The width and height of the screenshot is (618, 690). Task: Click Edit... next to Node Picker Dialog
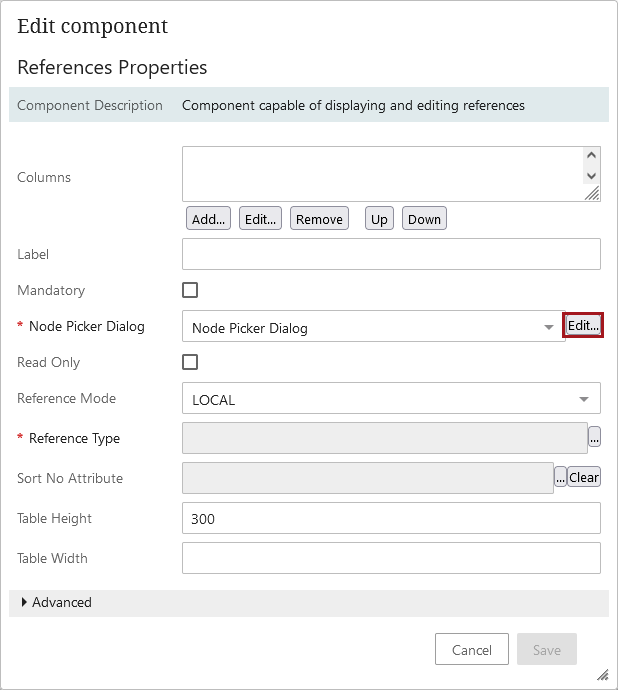[583, 325]
